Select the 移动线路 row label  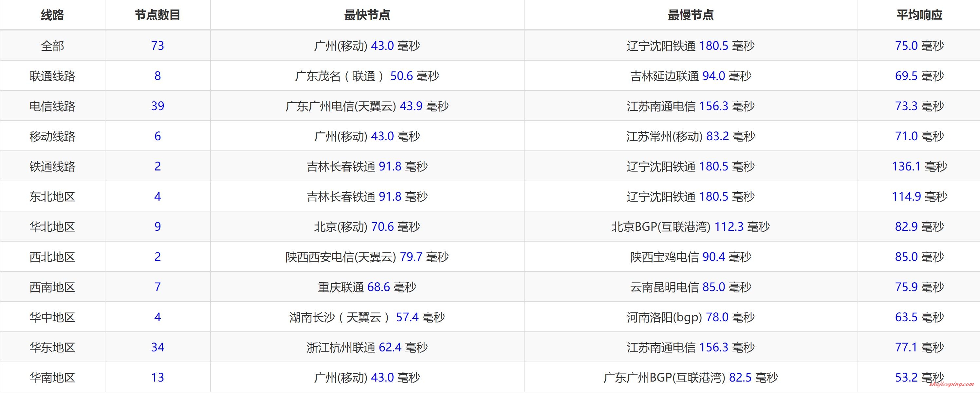[52, 136]
